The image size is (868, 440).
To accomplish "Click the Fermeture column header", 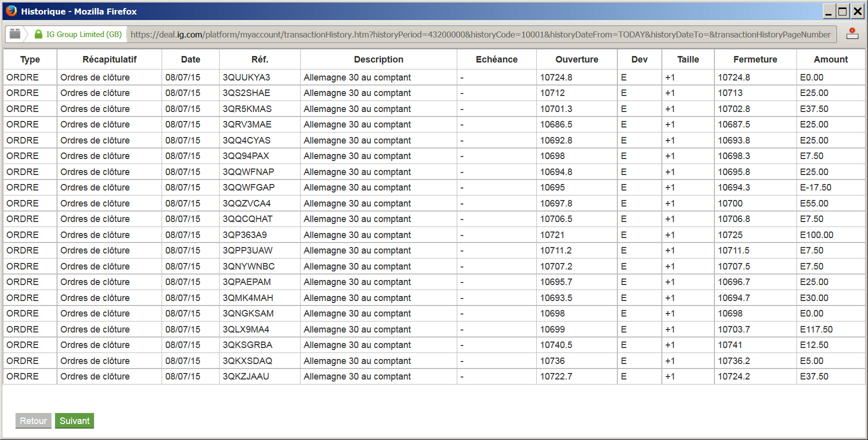I will tap(755, 59).
